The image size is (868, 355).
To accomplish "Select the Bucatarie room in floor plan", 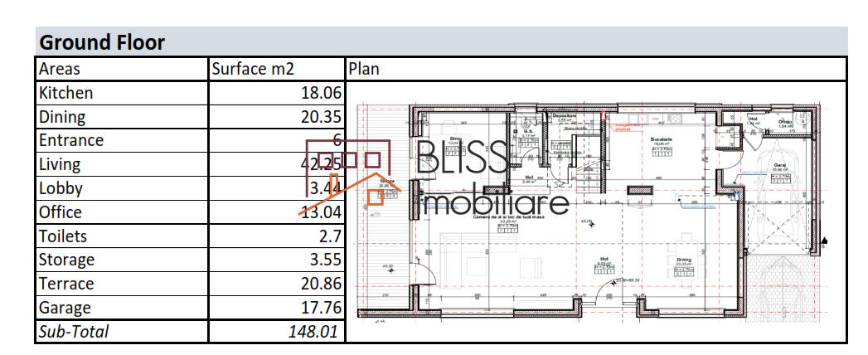I will click(661, 139).
